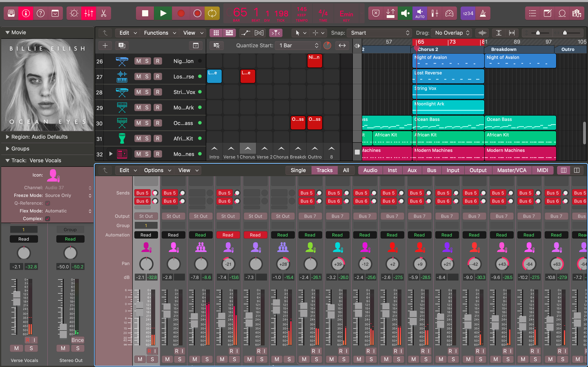Click the Verse Vocals volume fader

[17, 298]
